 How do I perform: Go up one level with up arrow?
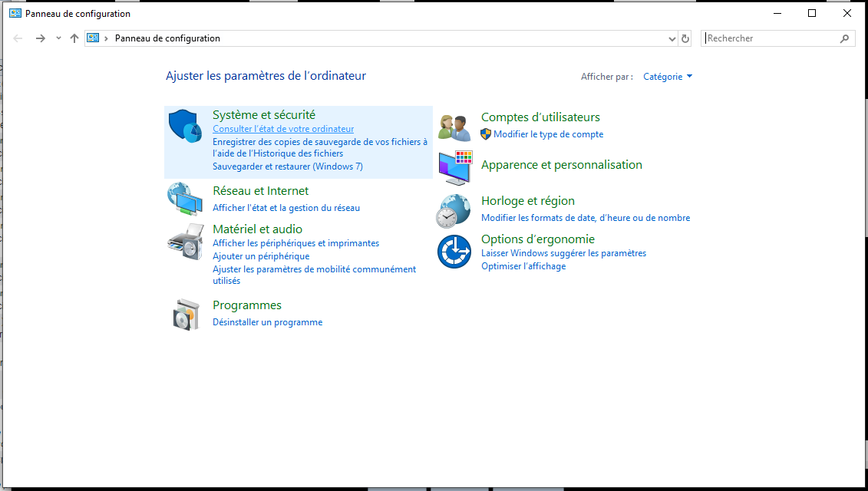74,38
